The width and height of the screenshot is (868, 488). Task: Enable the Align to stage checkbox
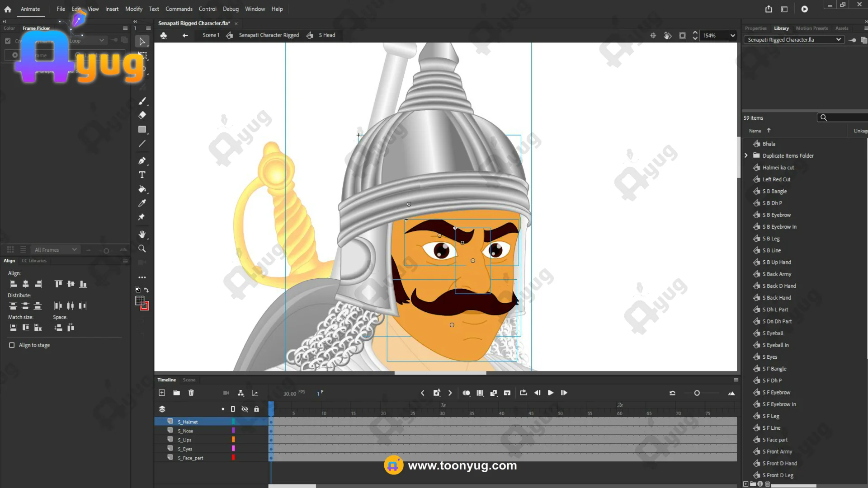click(12, 345)
